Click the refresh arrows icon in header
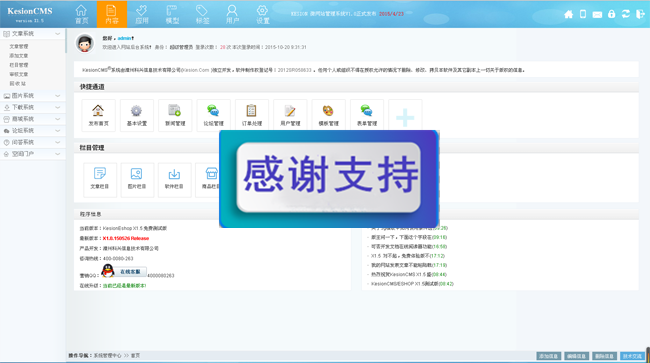 tap(626, 14)
